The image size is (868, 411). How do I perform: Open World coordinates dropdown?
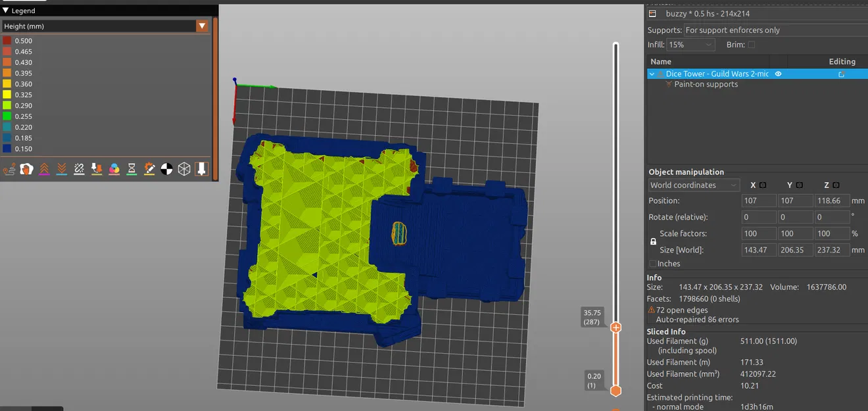[694, 185]
